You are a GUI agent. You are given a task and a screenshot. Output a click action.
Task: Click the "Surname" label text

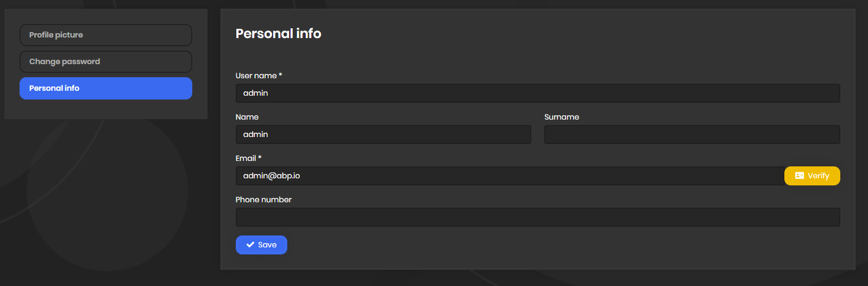click(x=562, y=117)
